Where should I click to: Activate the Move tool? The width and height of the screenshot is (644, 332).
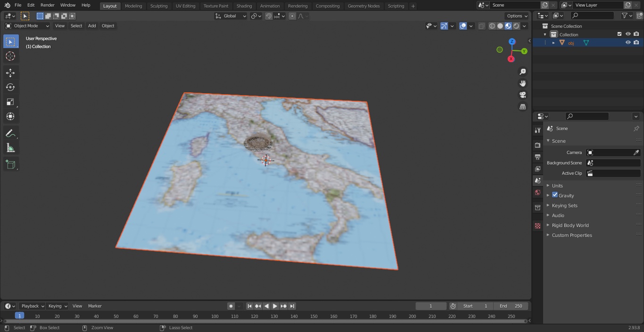[10, 73]
